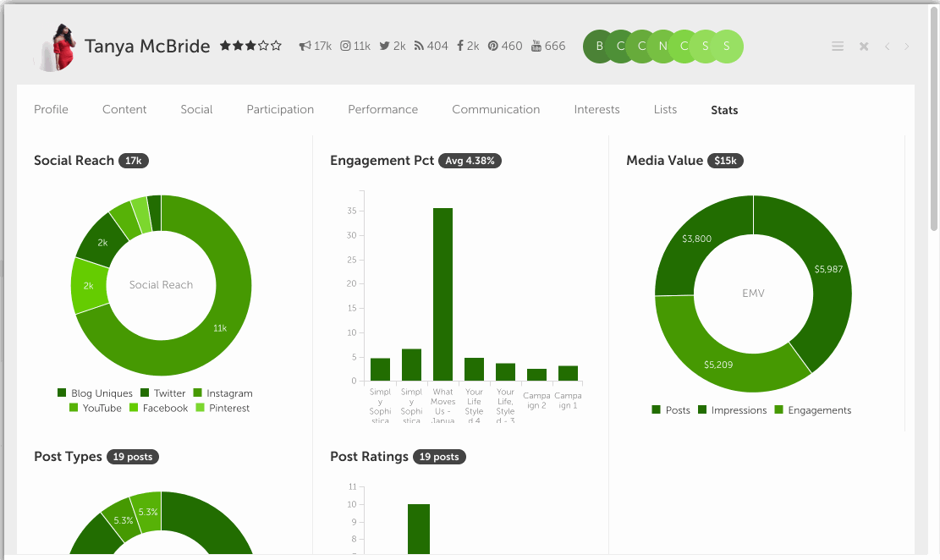Open the Performance tab
This screenshot has height=560, width=940.
click(382, 110)
